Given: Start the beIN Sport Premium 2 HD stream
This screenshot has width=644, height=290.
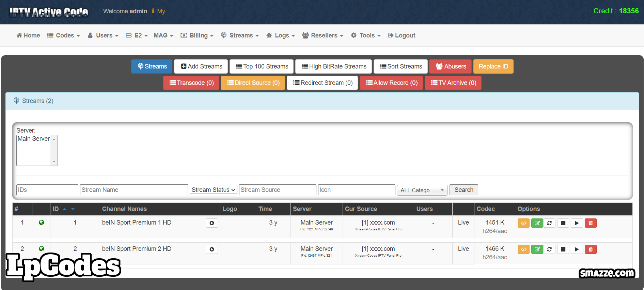Looking at the screenshot, I should (577, 249).
